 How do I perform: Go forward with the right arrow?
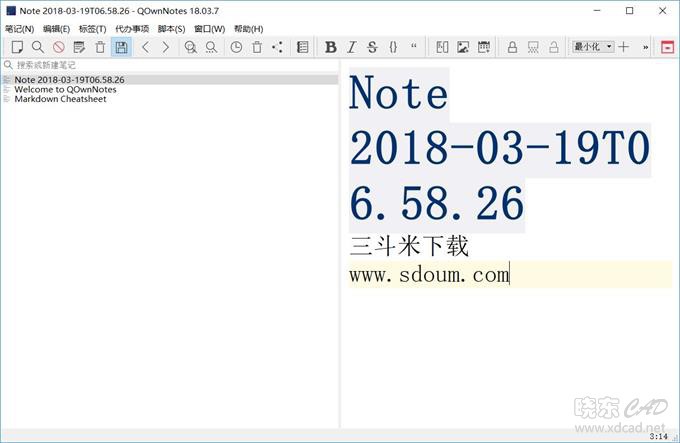166,47
